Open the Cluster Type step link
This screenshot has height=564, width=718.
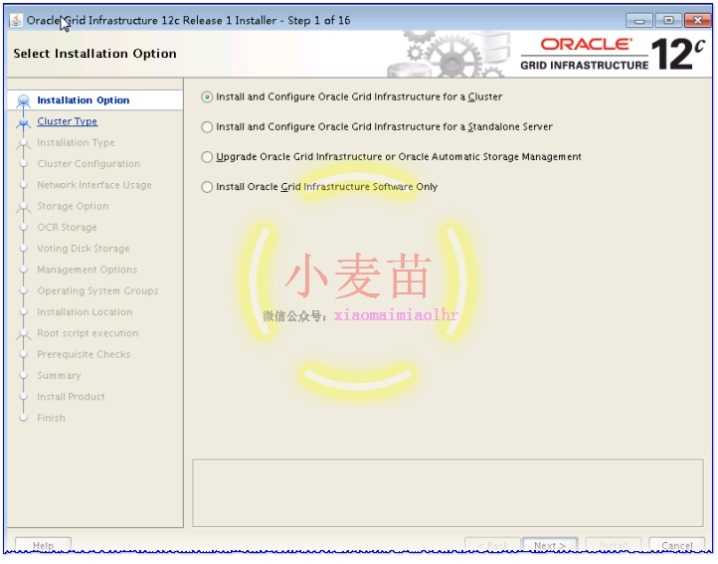coord(67,121)
